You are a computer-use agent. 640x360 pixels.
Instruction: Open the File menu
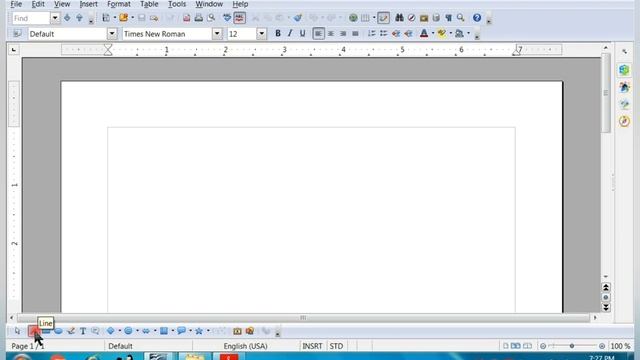click(16, 4)
